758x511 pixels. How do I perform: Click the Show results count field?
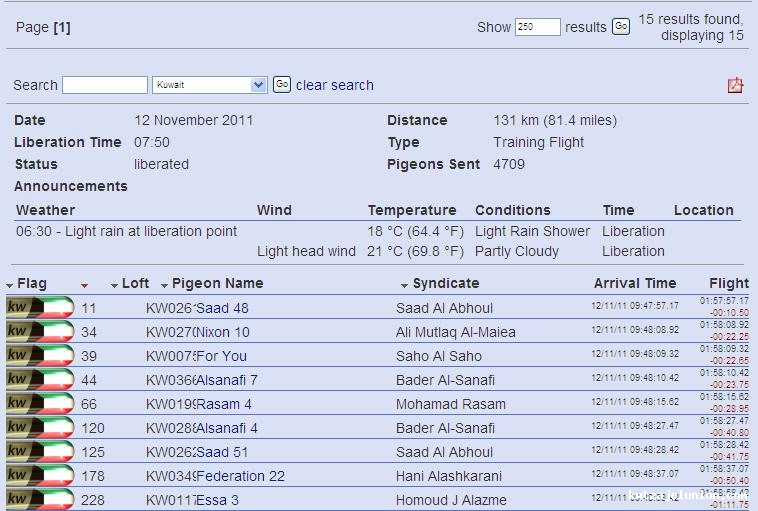(537, 27)
